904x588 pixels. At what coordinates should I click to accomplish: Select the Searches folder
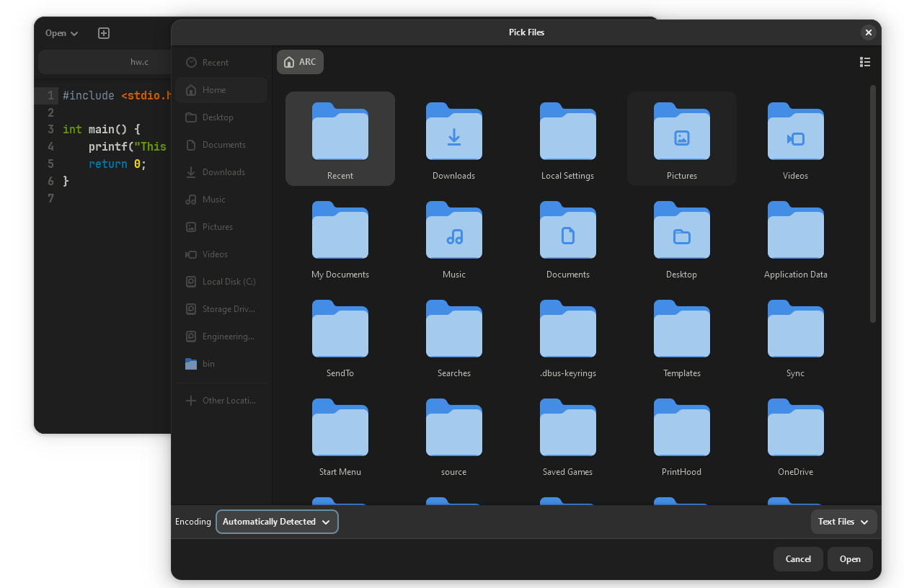[x=454, y=337]
